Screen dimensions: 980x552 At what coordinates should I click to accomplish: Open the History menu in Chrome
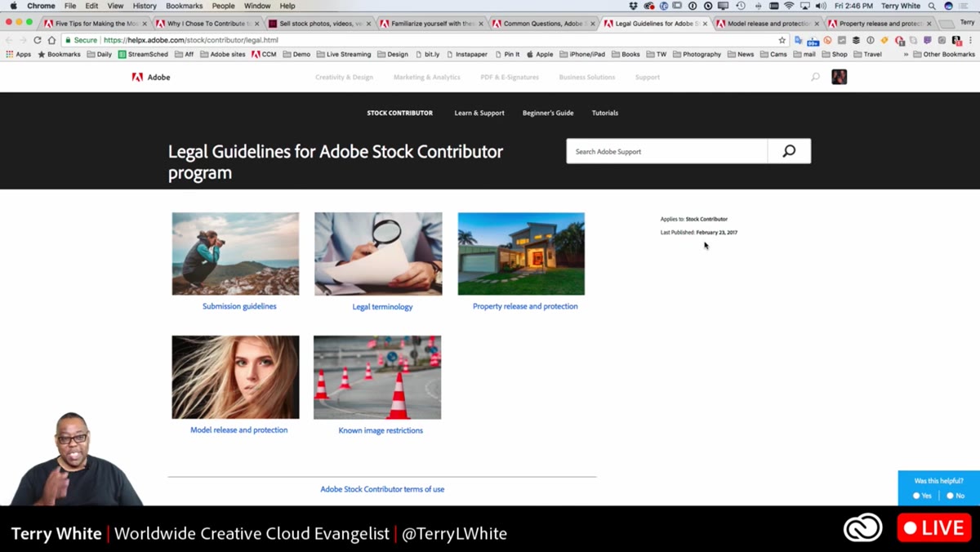[x=145, y=6]
